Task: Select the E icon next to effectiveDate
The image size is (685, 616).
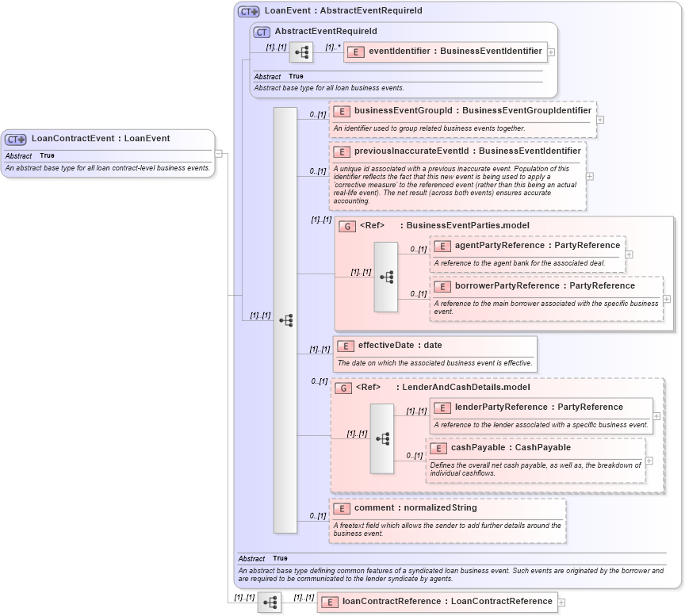Action: 345,346
